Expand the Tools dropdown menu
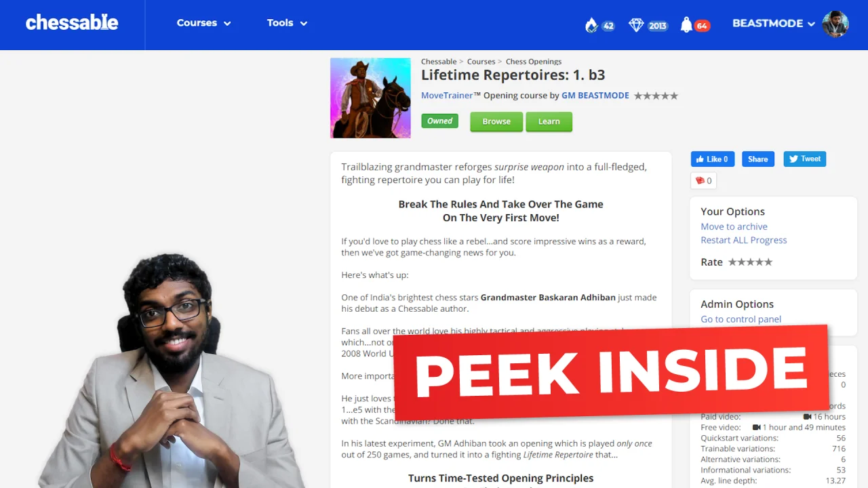Screen dimensions: 868x488 pos(287,23)
